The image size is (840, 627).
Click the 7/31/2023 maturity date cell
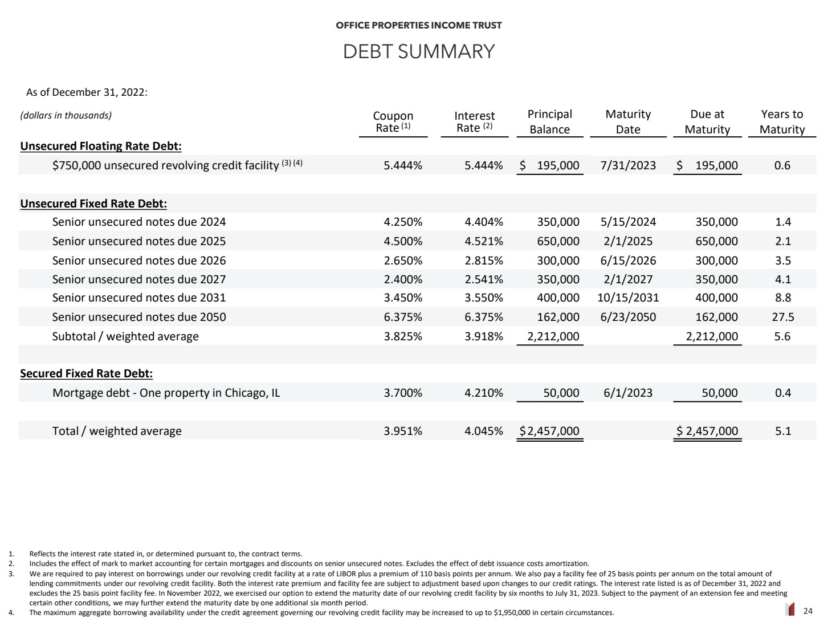628,165
